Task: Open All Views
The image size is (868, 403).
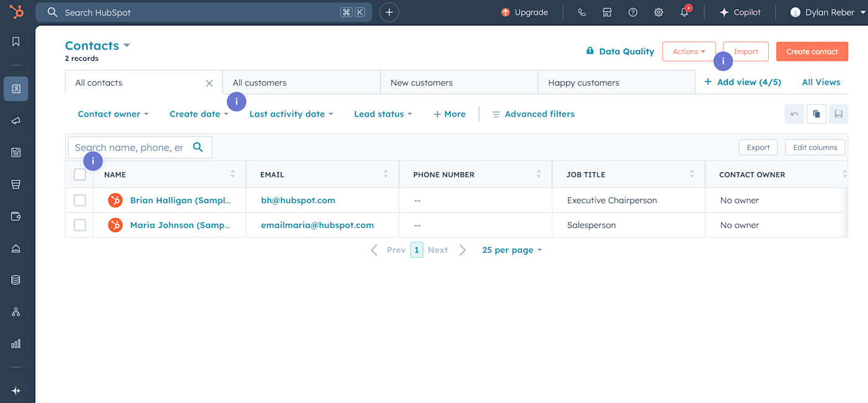Action: pyautogui.click(x=821, y=82)
